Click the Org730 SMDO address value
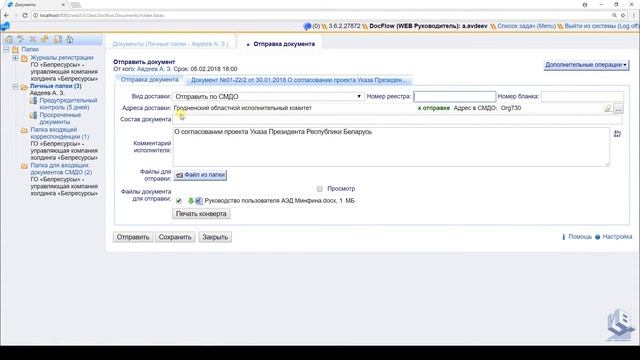Screen dimensions: 640x360 [511, 108]
